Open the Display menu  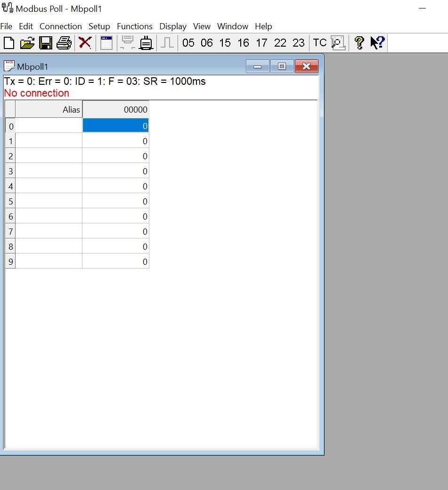(x=172, y=26)
